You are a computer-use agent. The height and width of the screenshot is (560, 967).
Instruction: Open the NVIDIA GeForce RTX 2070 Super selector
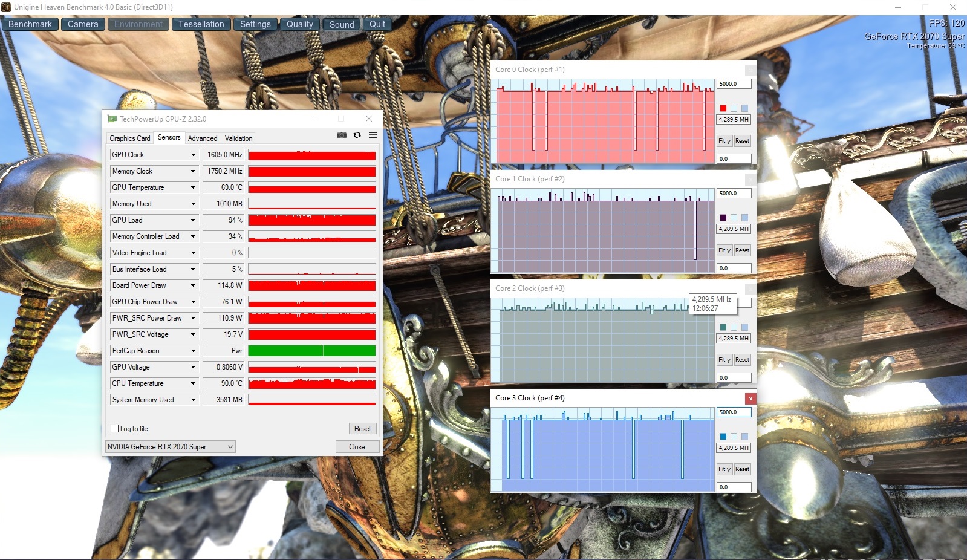click(x=171, y=447)
